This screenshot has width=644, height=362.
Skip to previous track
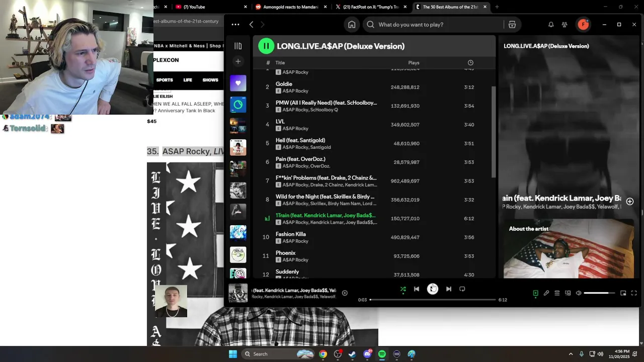pyautogui.click(x=417, y=289)
